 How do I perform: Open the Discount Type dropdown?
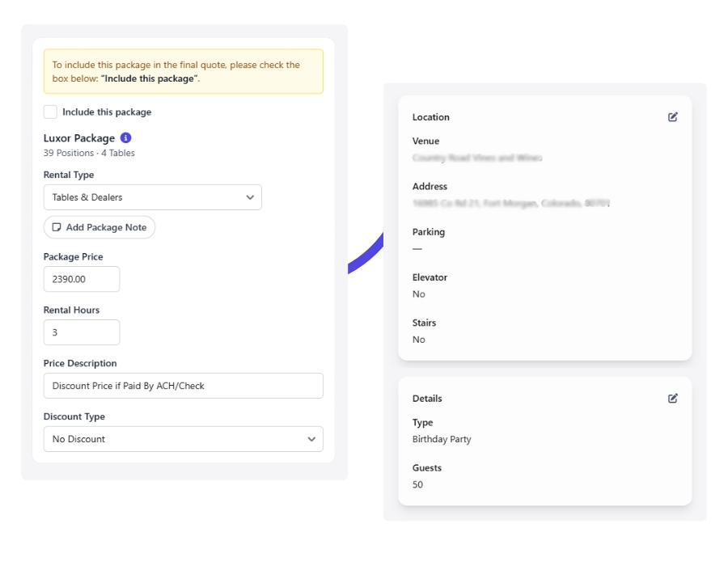coord(183,439)
